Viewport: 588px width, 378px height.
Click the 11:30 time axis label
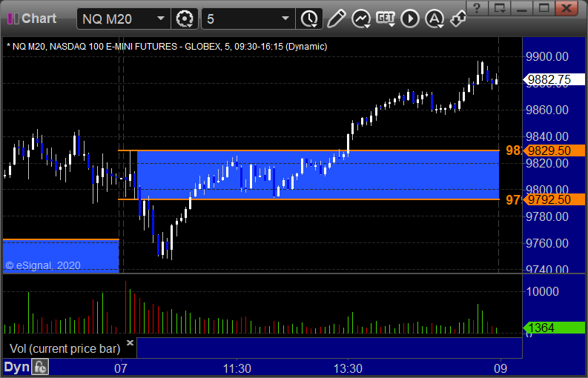point(237,368)
